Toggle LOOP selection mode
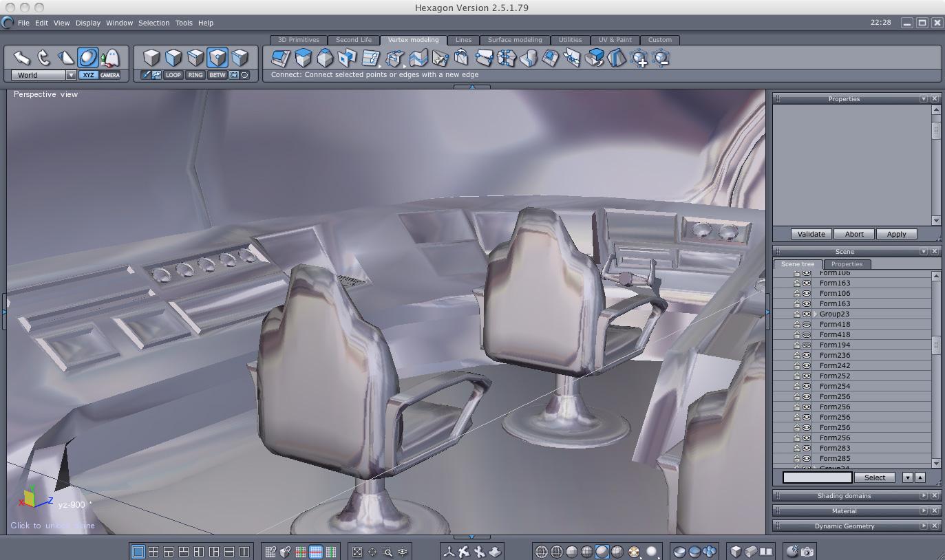945x560 pixels. (173, 75)
